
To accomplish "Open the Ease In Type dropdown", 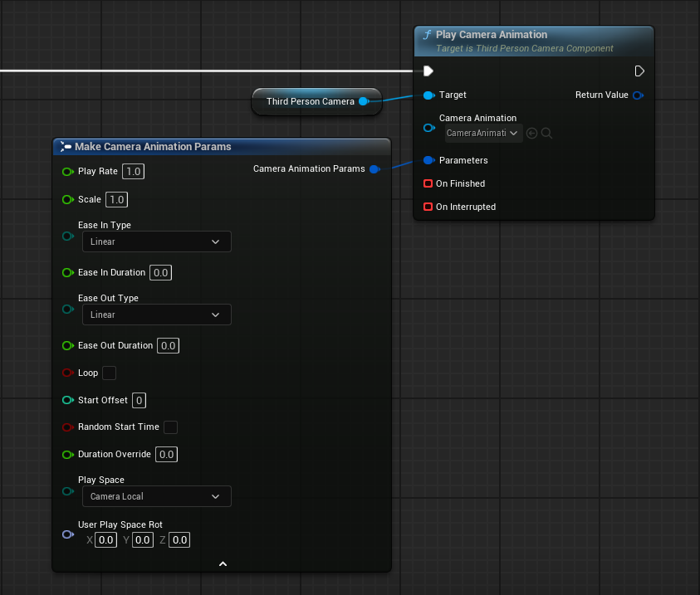I will point(156,241).
